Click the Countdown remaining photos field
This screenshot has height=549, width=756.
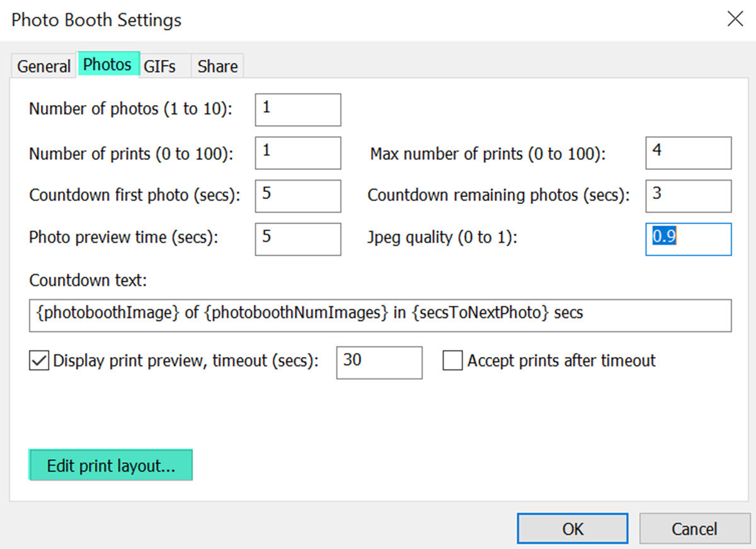[688, 196]
